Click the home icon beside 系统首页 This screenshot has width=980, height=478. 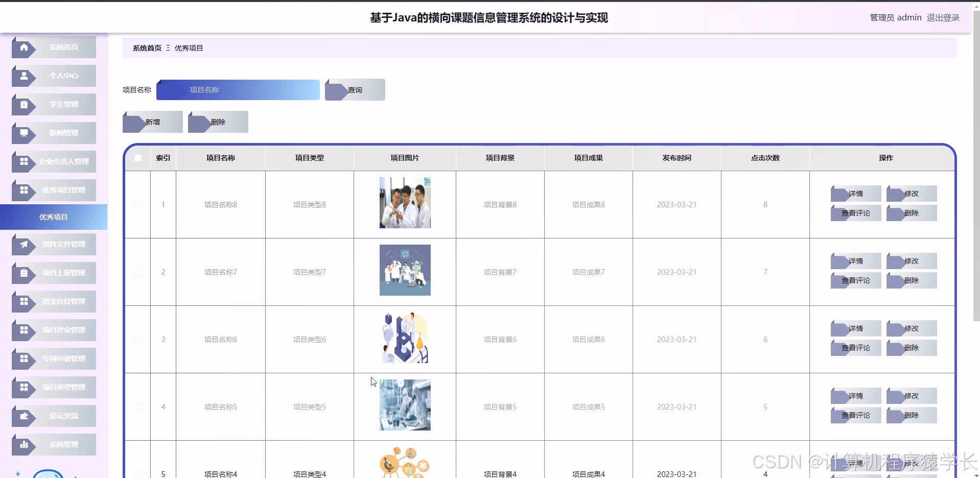click(25, 47)
